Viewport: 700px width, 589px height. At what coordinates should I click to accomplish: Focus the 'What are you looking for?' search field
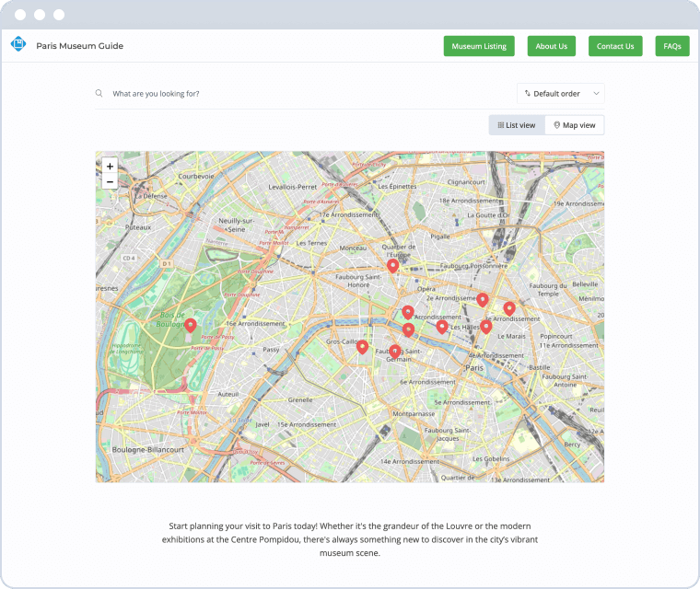tap(308, 94)
